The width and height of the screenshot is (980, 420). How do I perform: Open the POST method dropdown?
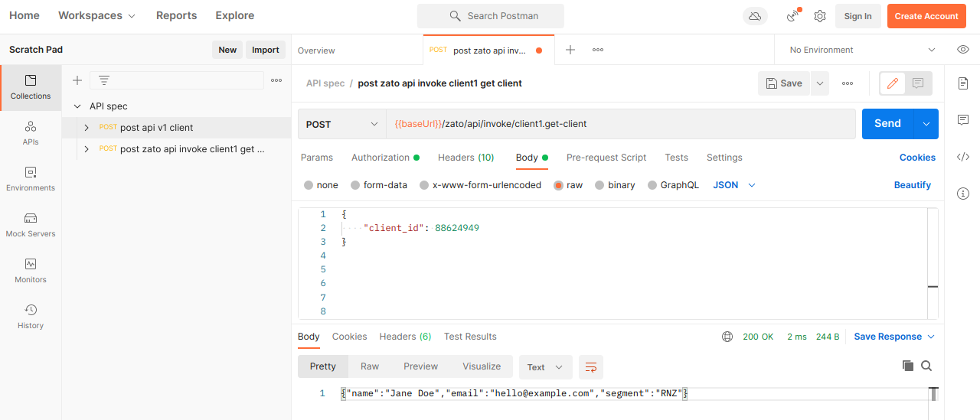point(342,124)
